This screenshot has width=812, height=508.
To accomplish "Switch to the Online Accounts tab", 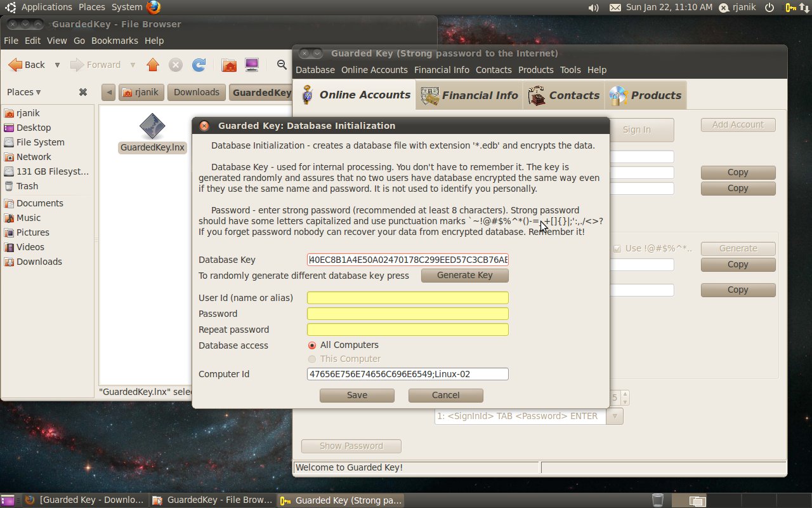I will [x=355, y=95].
